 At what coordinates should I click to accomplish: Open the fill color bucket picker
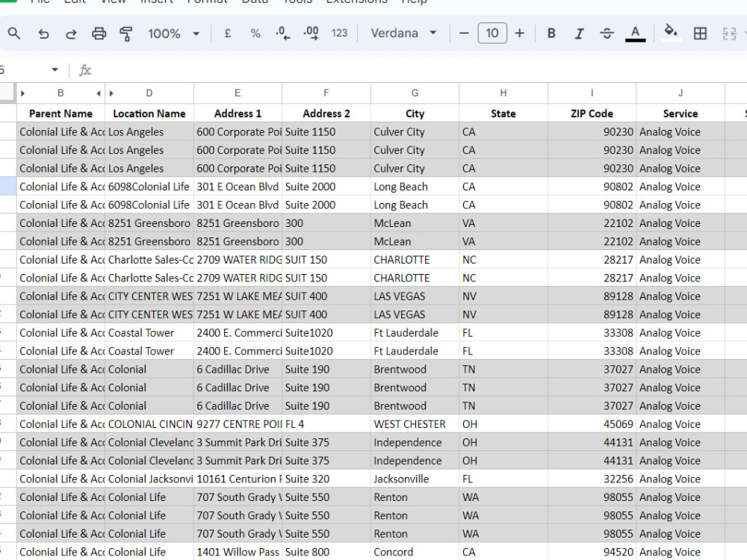(x=671, y=32)
